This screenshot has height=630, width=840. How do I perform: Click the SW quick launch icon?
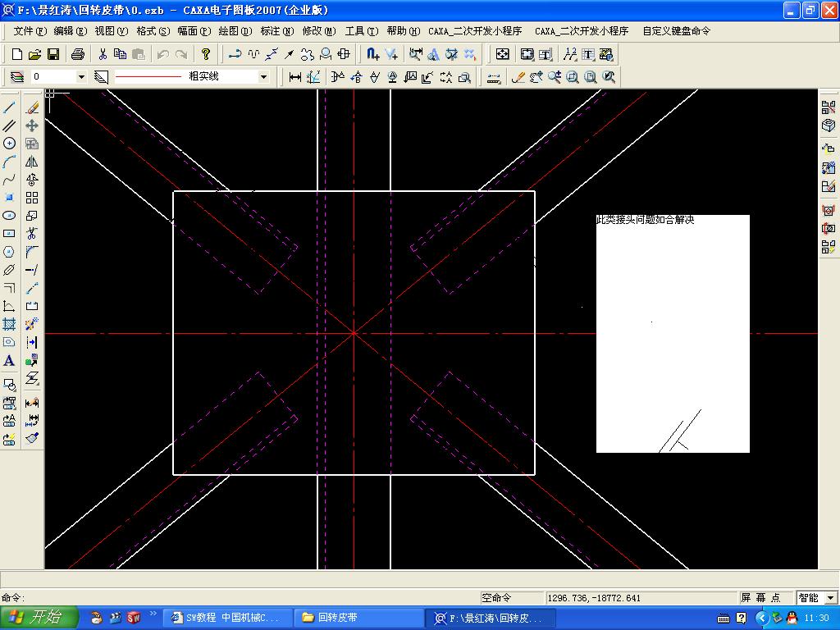(x=134, y=618)
